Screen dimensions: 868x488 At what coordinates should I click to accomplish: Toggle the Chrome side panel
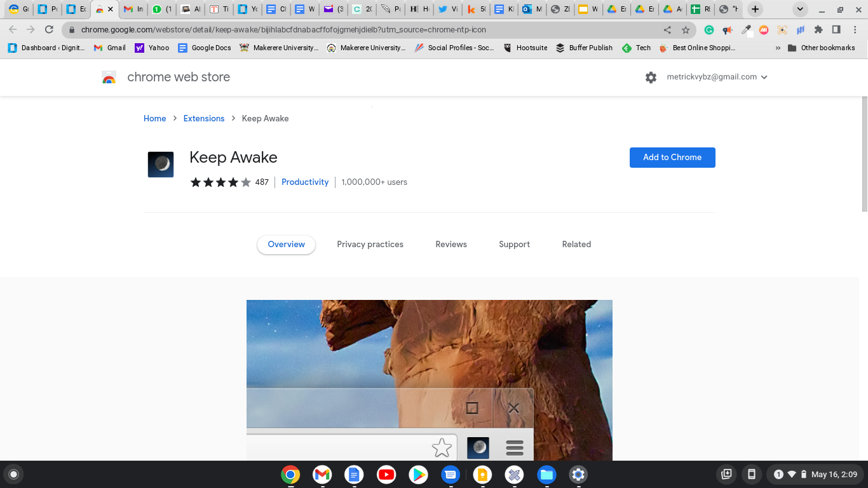836,30
